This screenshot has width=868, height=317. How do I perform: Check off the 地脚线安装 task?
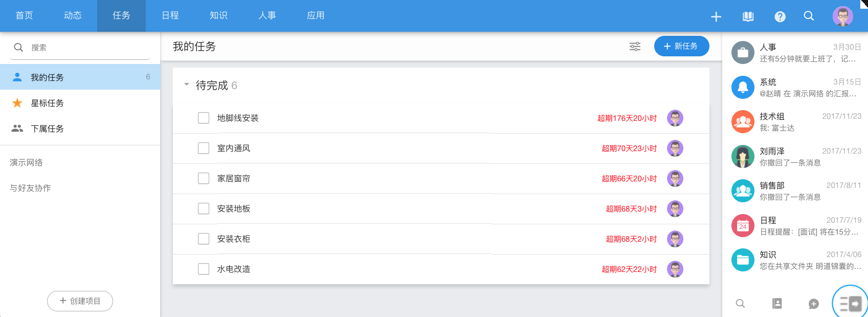point(204,118)
